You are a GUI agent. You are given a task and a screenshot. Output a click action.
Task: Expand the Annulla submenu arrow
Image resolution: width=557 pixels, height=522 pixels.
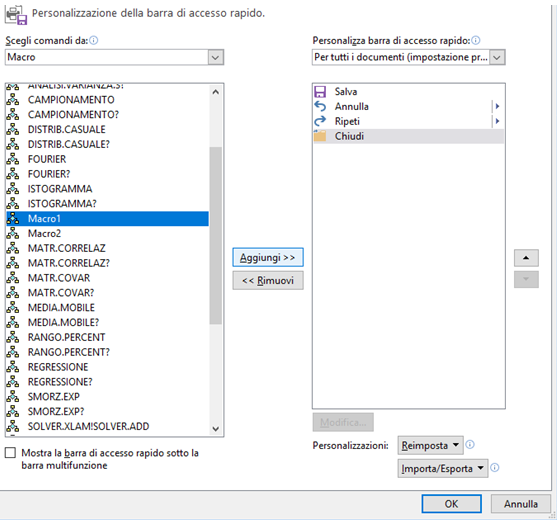point(497,106)
